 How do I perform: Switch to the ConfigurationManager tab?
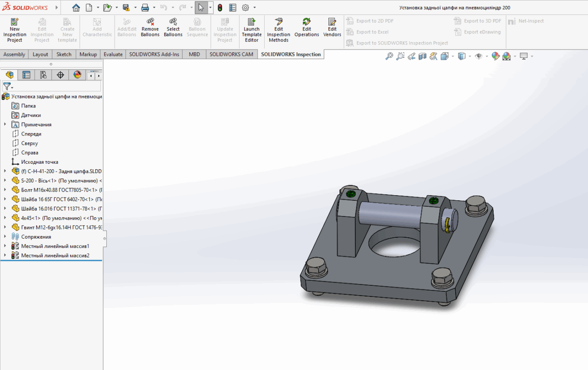pyautogui.click(x=43, y=75)
